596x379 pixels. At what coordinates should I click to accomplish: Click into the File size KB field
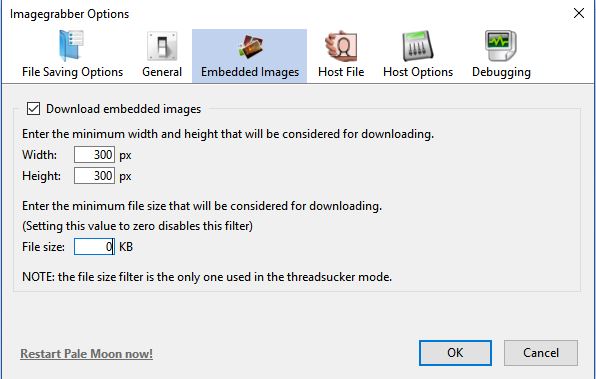point(94,247)
